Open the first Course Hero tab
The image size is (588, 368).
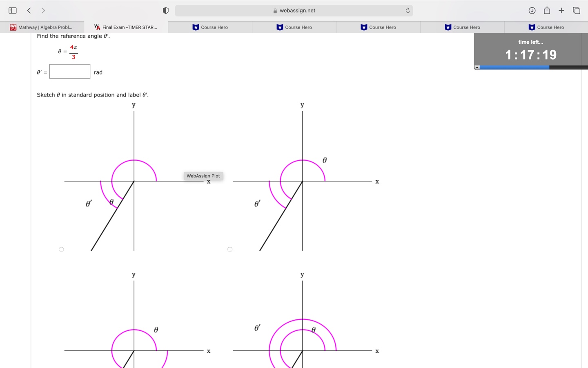[210, 27]
